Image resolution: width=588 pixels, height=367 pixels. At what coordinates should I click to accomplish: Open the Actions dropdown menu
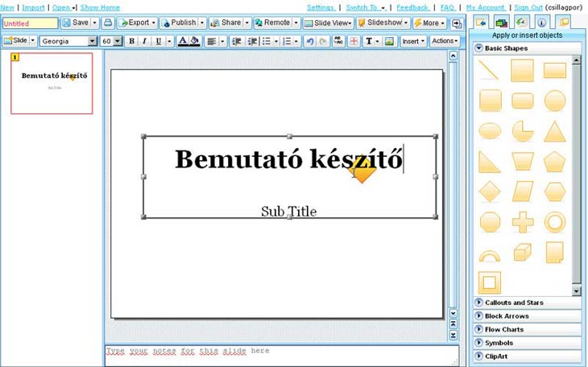coord(445,41)
